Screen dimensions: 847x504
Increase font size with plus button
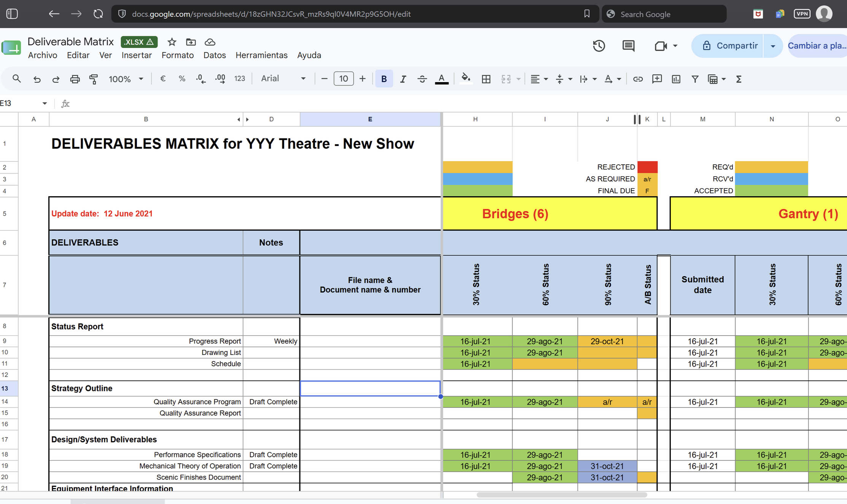point(363,79)
